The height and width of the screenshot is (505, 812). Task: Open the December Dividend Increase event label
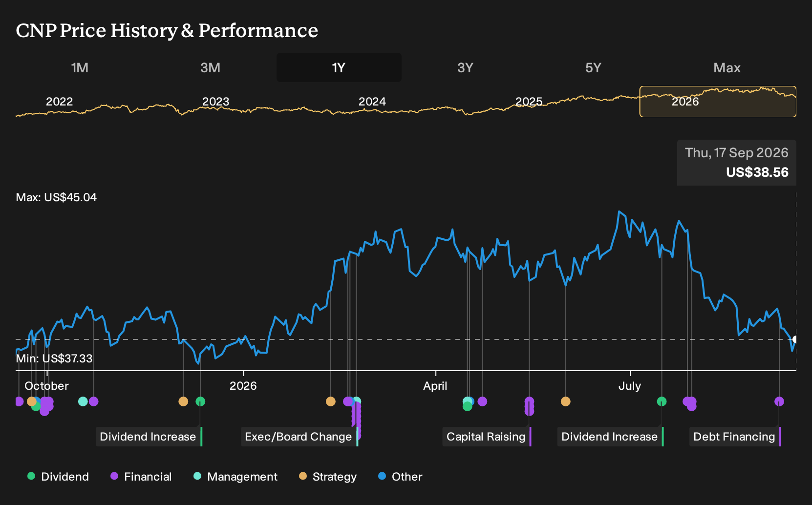[x=149, y=437]
